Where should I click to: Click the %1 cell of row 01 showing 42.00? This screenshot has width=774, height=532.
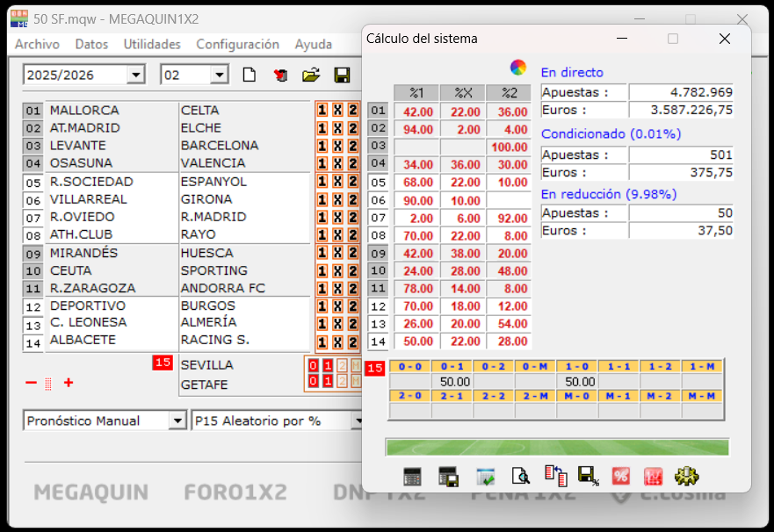coord(416,111)
